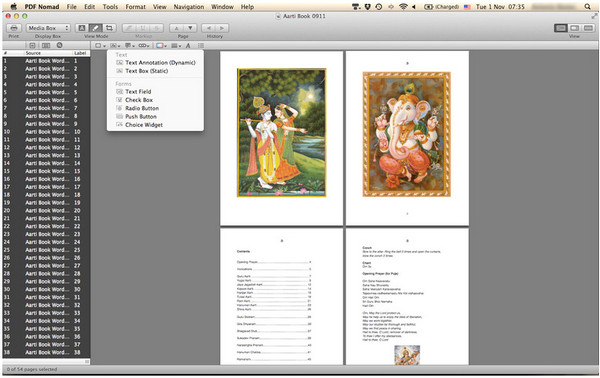Select the pencil edit view mode
Viewport: 600px width, 378px height.
96,28
